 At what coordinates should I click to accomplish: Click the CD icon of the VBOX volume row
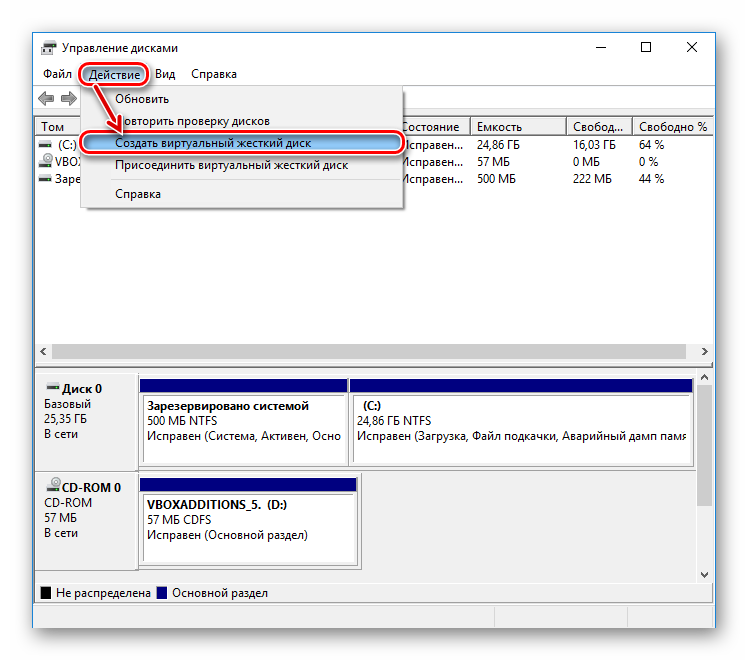[45, 161]
